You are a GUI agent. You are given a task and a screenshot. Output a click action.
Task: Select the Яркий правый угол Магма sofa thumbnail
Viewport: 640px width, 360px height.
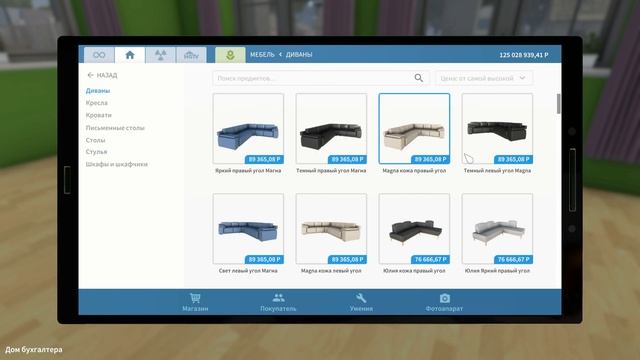[248, 129]
